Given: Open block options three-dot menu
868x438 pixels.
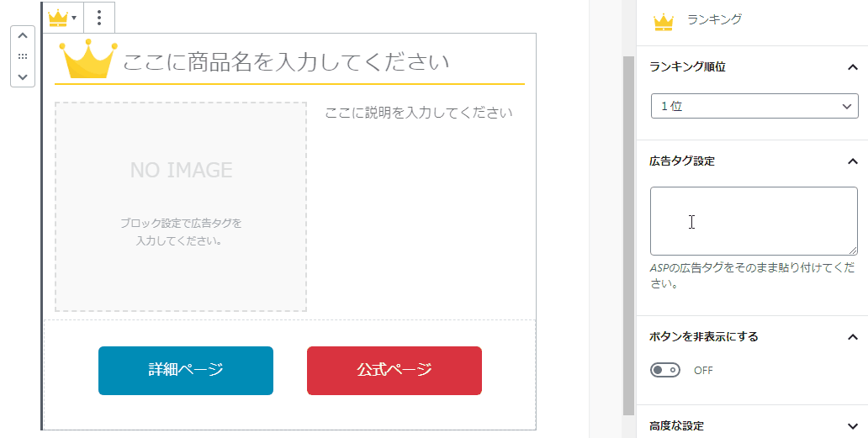Looking at the screenshot, I should tap(99, 18).
